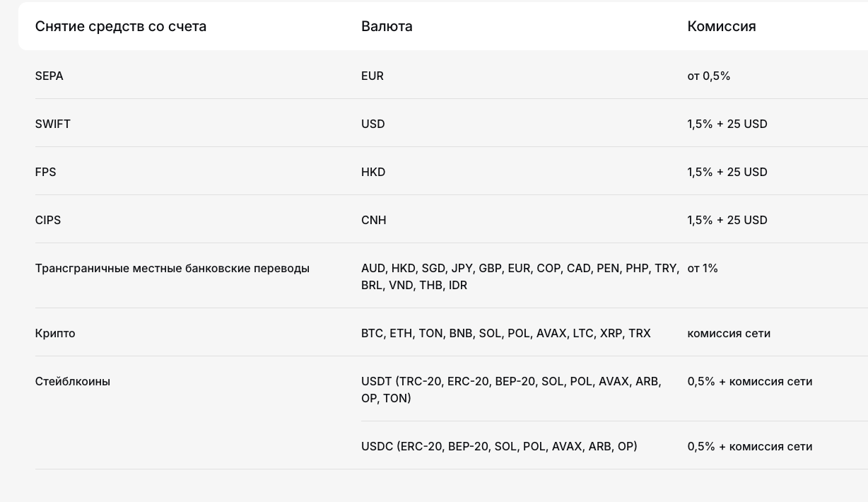Viewport: 868px width, 502px height.
Task: Select the SEPA row label
Action: coord(49,76)
